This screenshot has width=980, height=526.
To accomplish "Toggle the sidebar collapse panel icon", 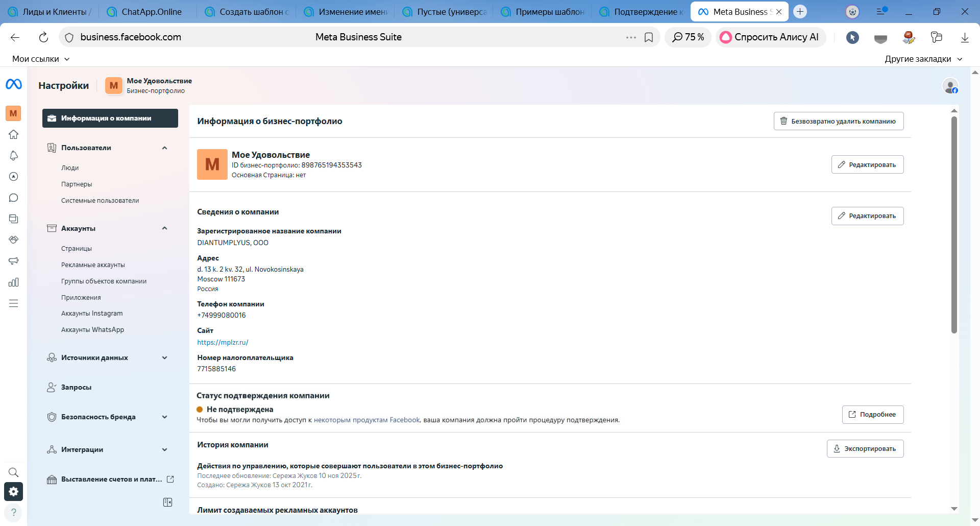I will click(167, 503).
